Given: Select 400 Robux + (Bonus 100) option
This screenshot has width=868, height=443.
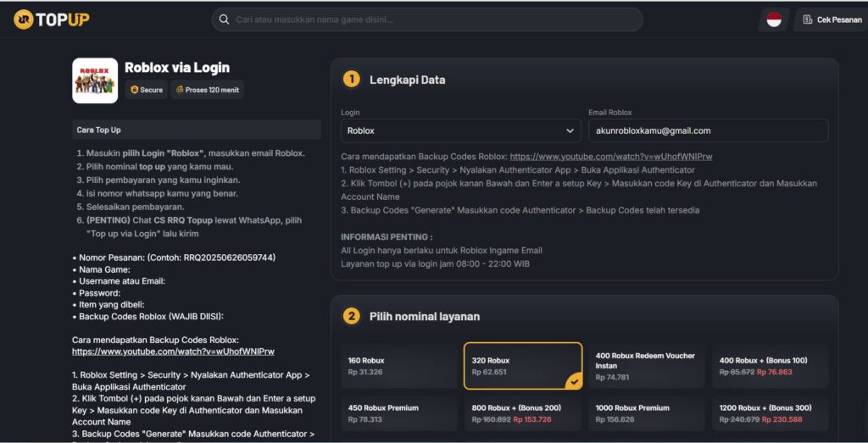Looking at the screenshot, I should [771, 366].
